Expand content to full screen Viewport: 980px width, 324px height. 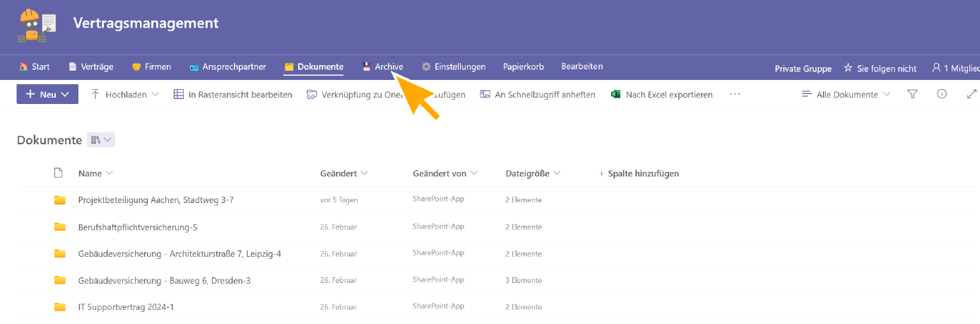pos(972,94)
